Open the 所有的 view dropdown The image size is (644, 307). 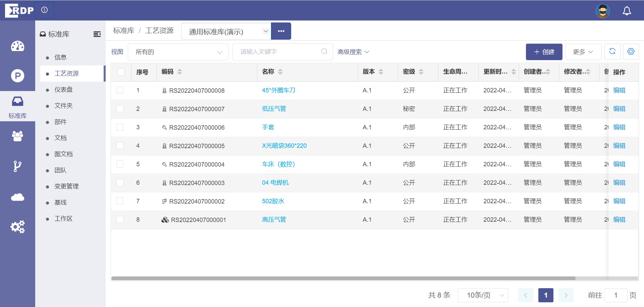tap(178, 52)
